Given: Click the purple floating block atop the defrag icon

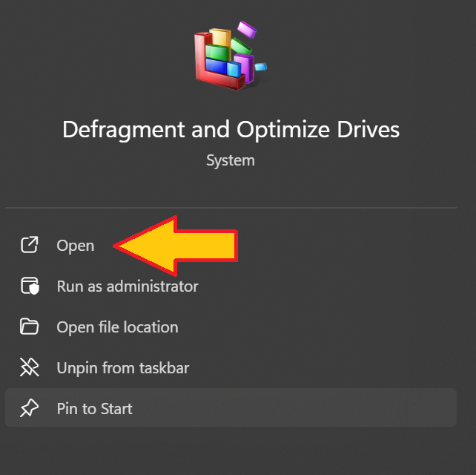Looking at the screenshot, I should 246,30.
